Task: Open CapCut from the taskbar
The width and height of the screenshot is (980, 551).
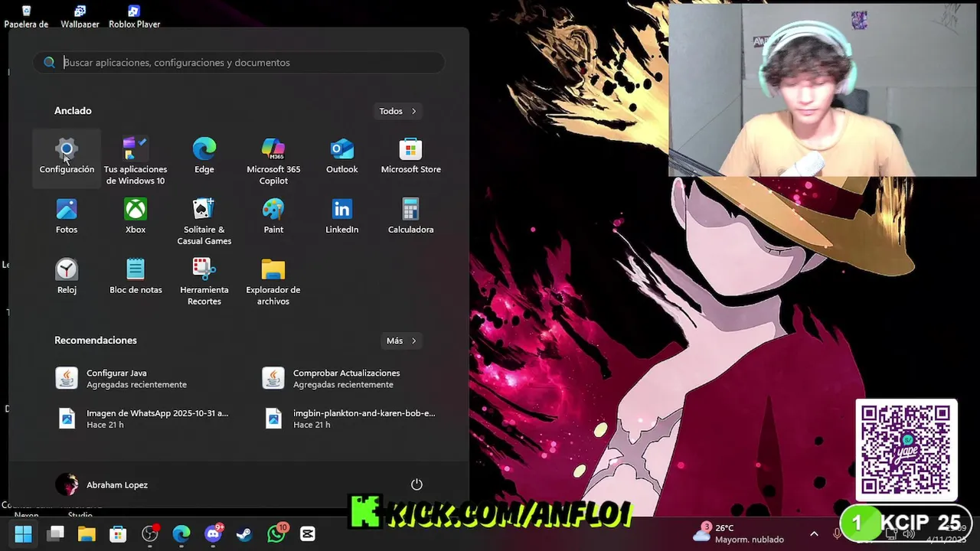Action: coord(308,534)
